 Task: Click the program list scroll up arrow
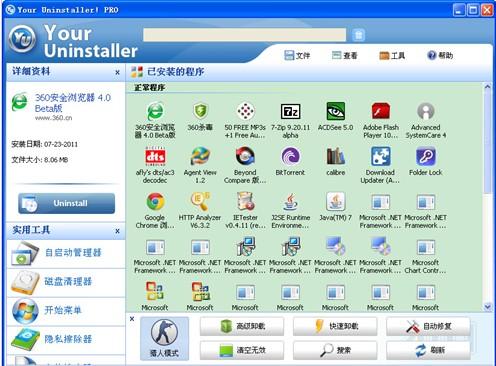pyautogui.click(x=487, y=87)
